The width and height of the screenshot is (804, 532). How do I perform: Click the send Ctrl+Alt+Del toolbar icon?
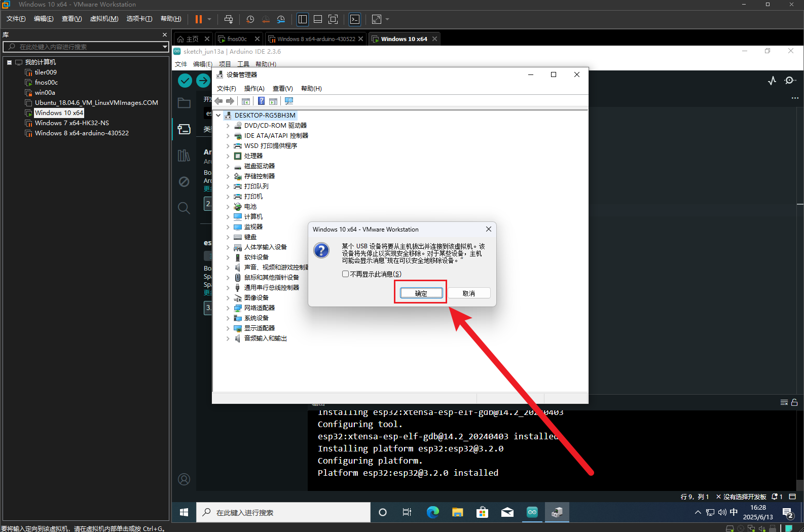229,19
